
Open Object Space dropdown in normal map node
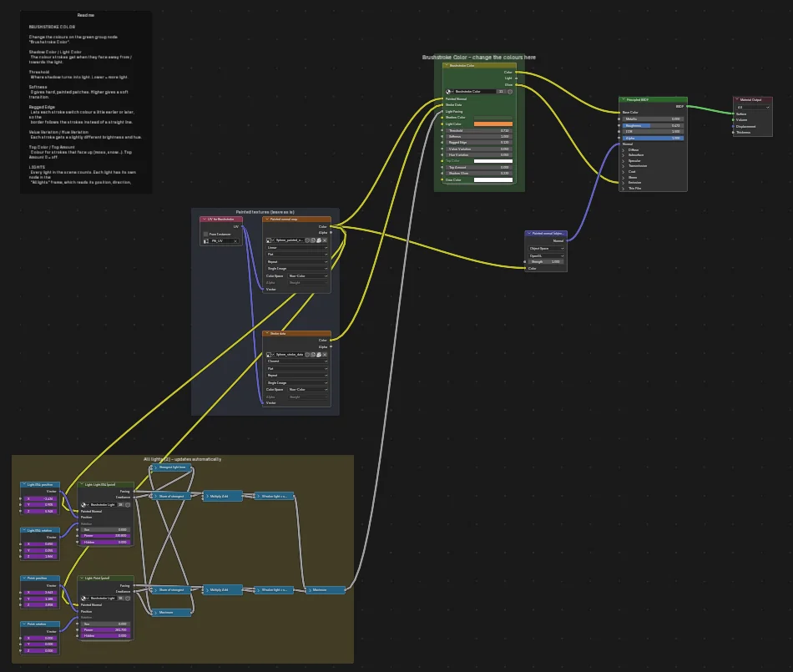[546, 248]
